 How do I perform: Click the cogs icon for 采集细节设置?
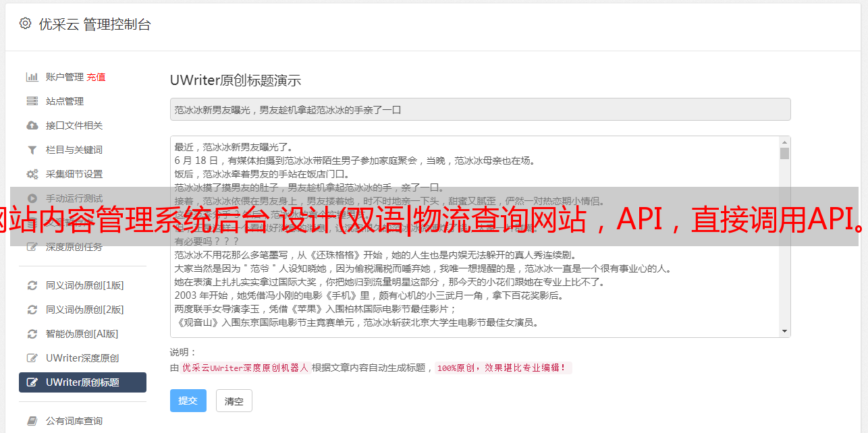click(x=32, y=174)
